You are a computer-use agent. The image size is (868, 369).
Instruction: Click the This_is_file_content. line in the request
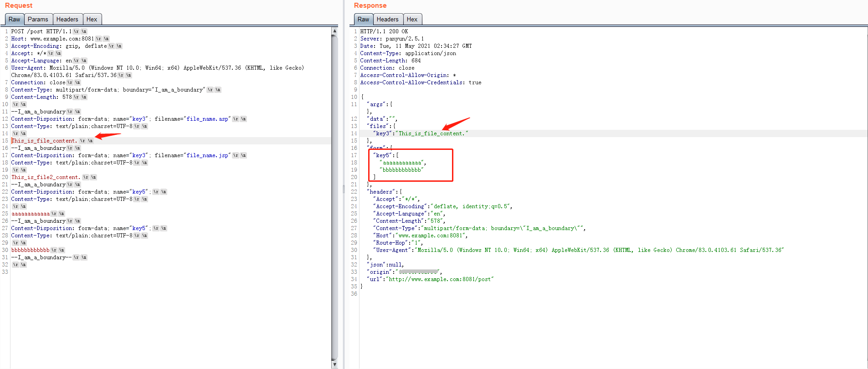click(44, 141)
